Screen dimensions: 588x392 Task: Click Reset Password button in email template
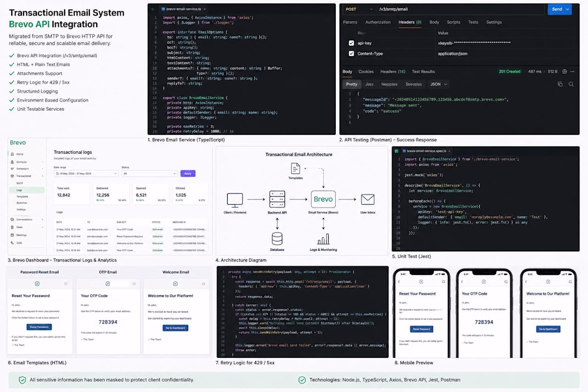[x=40, y=327]
